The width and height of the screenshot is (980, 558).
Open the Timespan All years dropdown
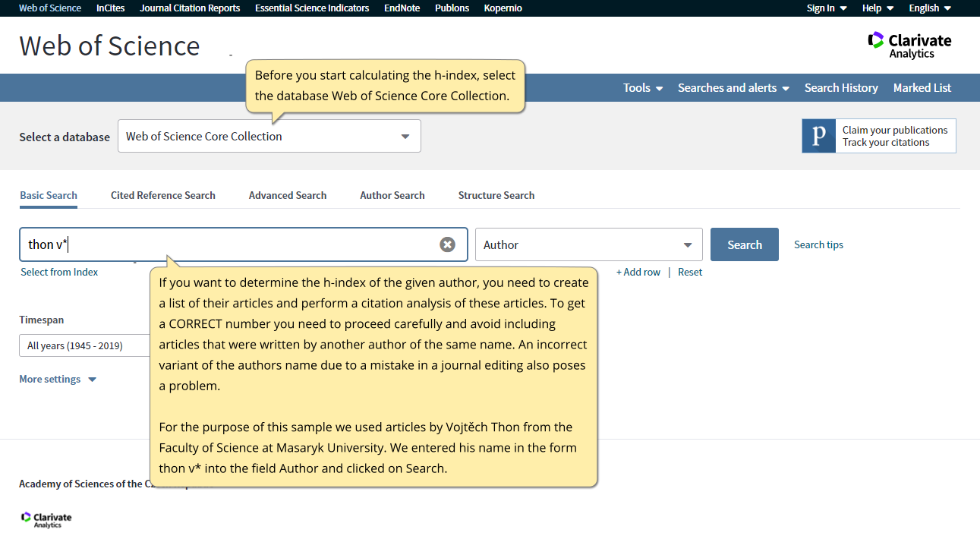[84, 345]
